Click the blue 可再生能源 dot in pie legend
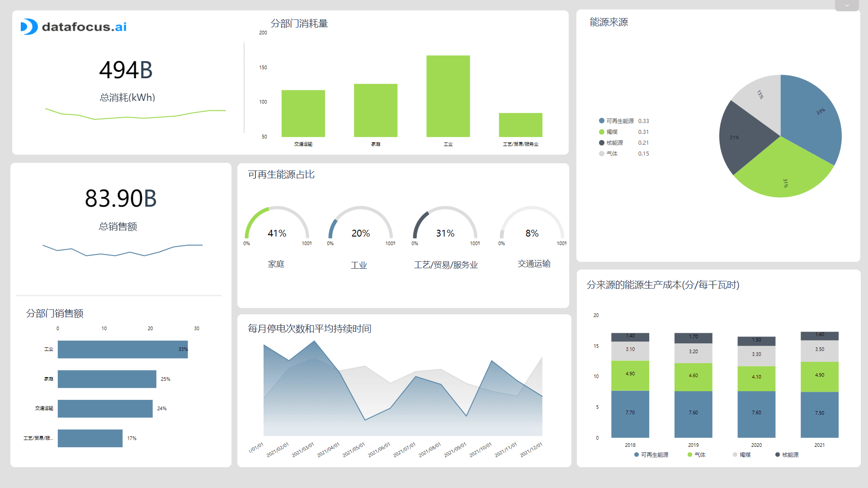 (x=602, y=121)
